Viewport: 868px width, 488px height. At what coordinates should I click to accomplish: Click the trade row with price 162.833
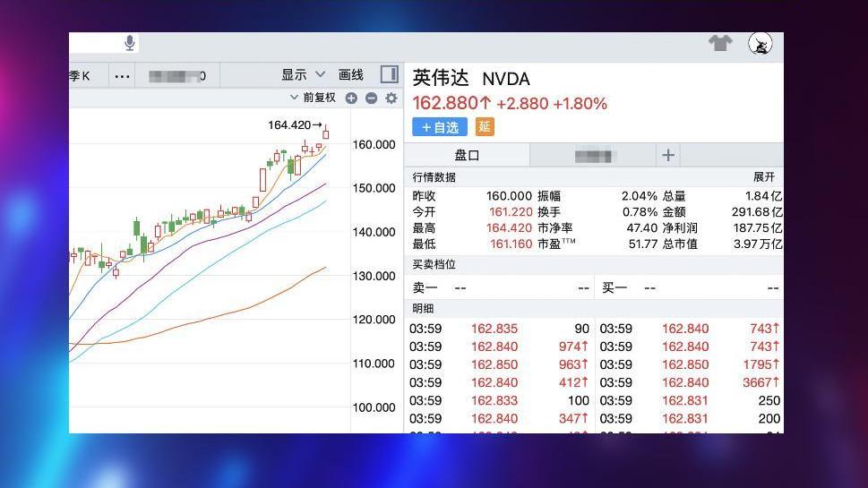(x=499, y=400)
